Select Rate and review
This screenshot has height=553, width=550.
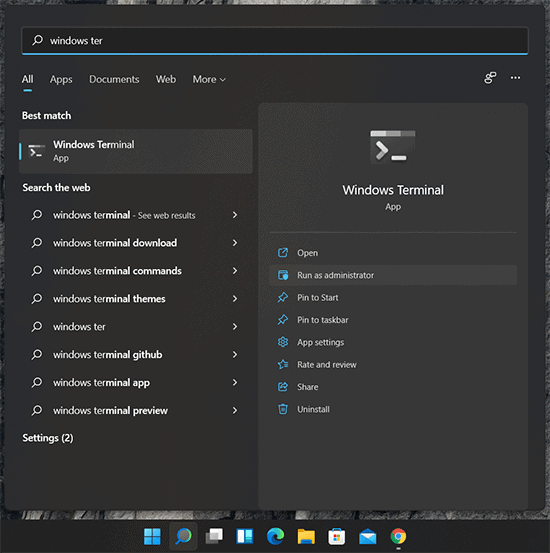click(393, 364)
